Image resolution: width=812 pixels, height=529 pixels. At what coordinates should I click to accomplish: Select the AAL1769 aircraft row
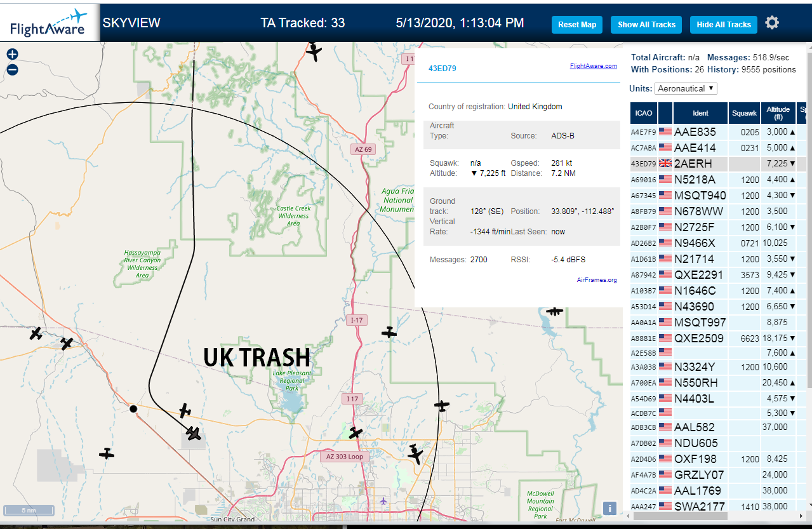point(718,491)
